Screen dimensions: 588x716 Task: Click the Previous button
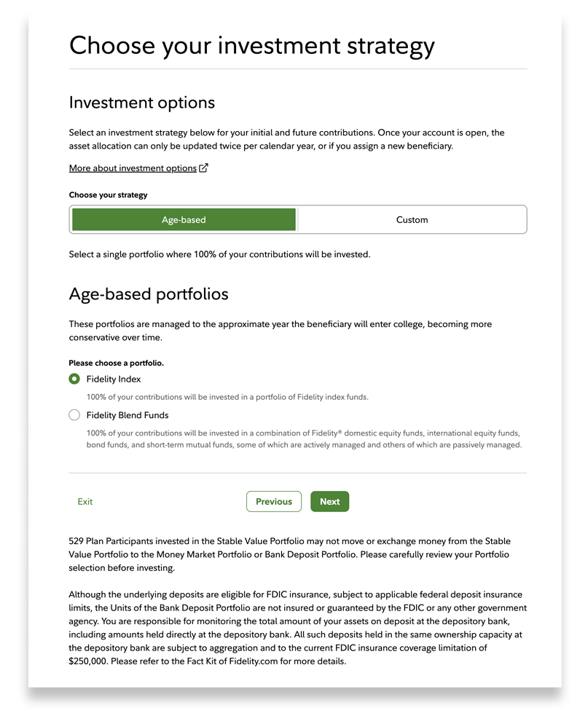tap(274, 501)
